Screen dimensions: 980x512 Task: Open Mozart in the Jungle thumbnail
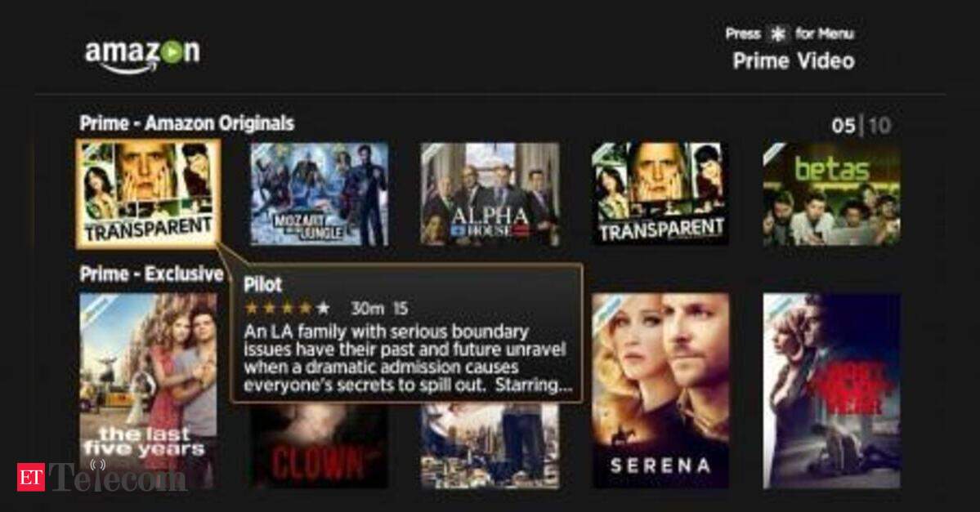tap(320, 194)
